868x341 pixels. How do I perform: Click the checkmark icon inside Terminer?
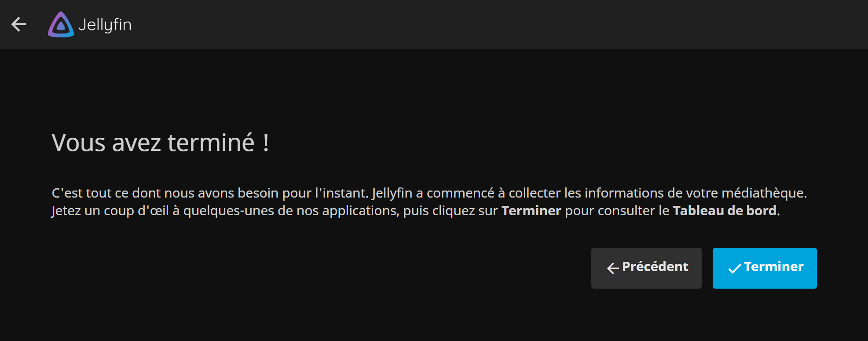735,268
